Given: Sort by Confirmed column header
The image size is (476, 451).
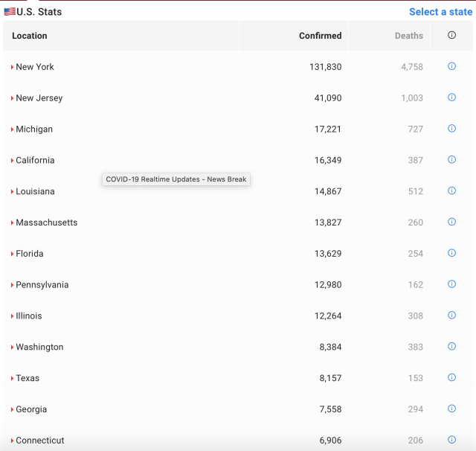Looking at the screenshot, I should [320, 36].
